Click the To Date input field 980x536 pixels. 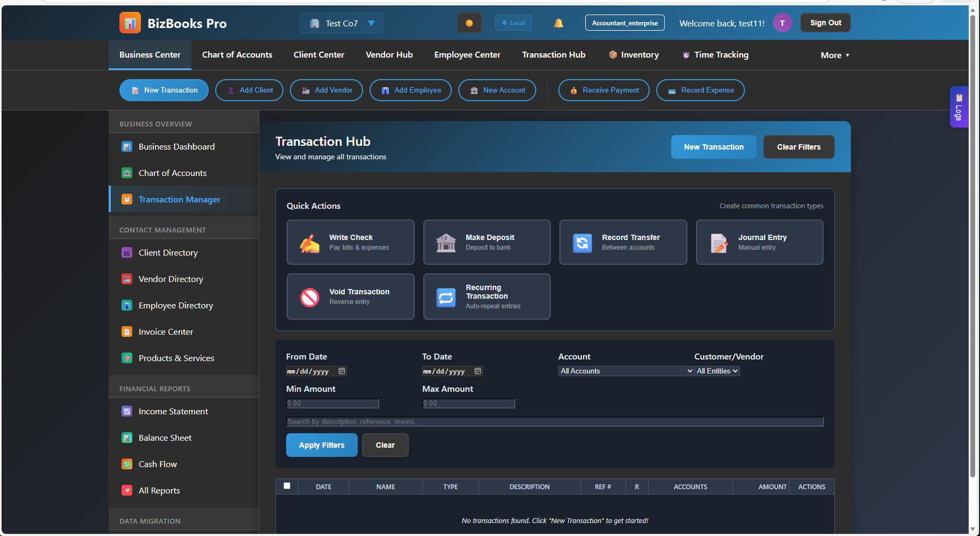[452, 371]
